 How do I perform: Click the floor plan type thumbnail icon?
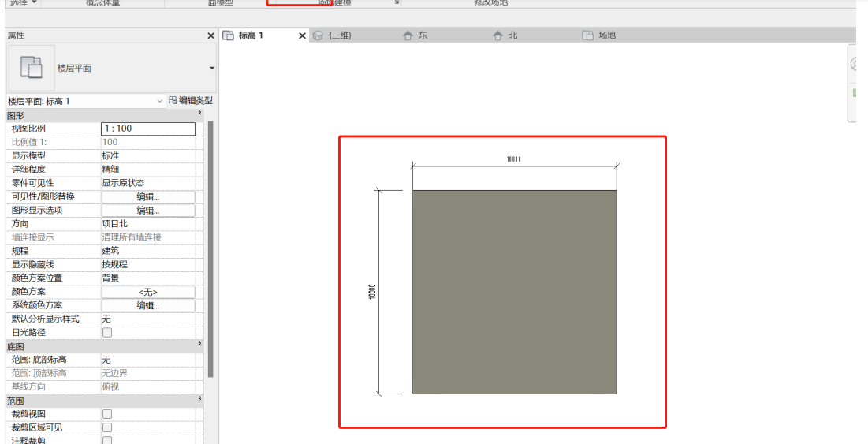tap(31, 68)
